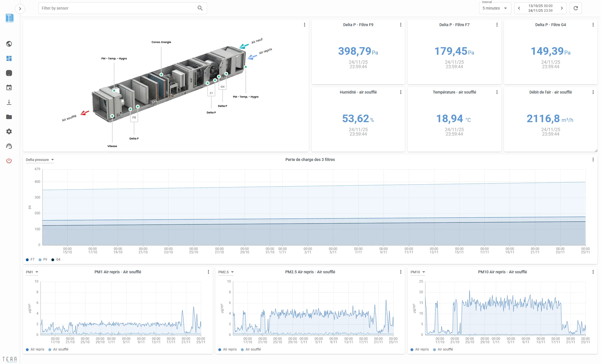
Task: Click the F9 filter label box on diagram
Action: [x=134, y=118]
